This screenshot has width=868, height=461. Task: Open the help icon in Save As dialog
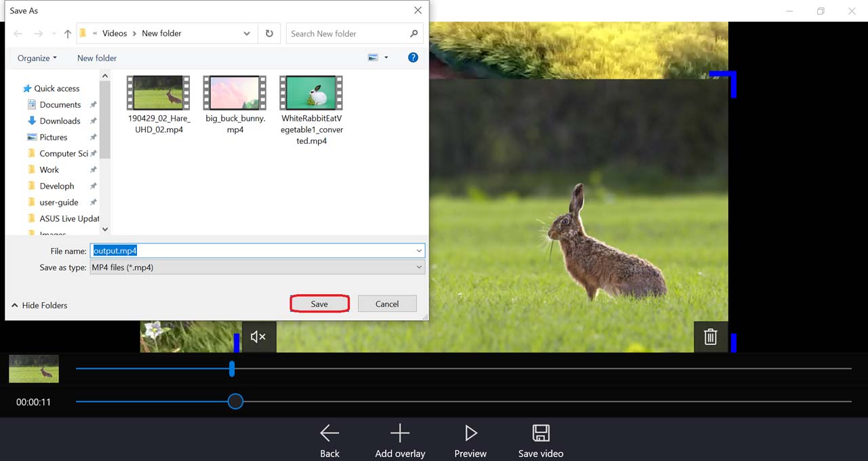point(413,58)
